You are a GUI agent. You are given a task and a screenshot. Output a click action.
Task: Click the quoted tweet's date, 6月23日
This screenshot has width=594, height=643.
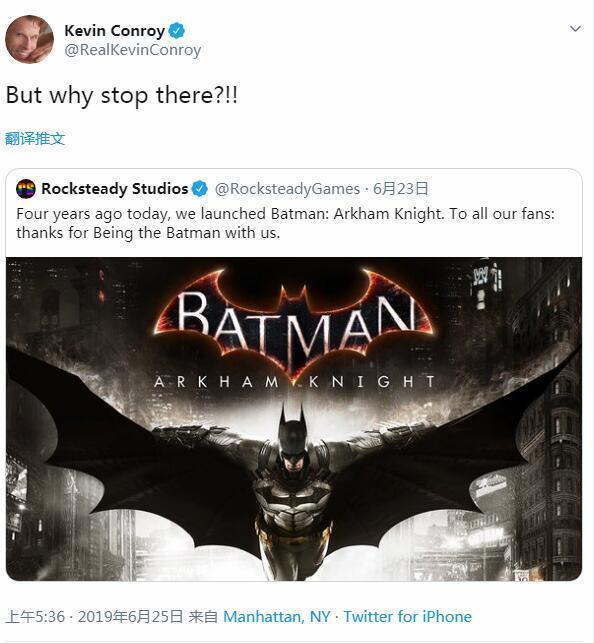click(x=401, y=189)
